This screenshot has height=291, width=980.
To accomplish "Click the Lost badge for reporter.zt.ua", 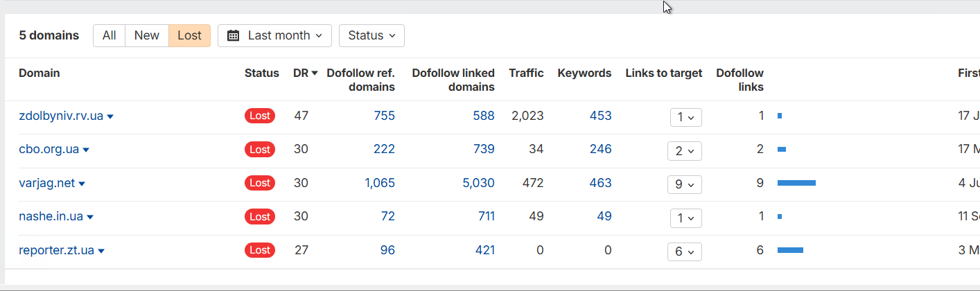I will click(260, 250).
